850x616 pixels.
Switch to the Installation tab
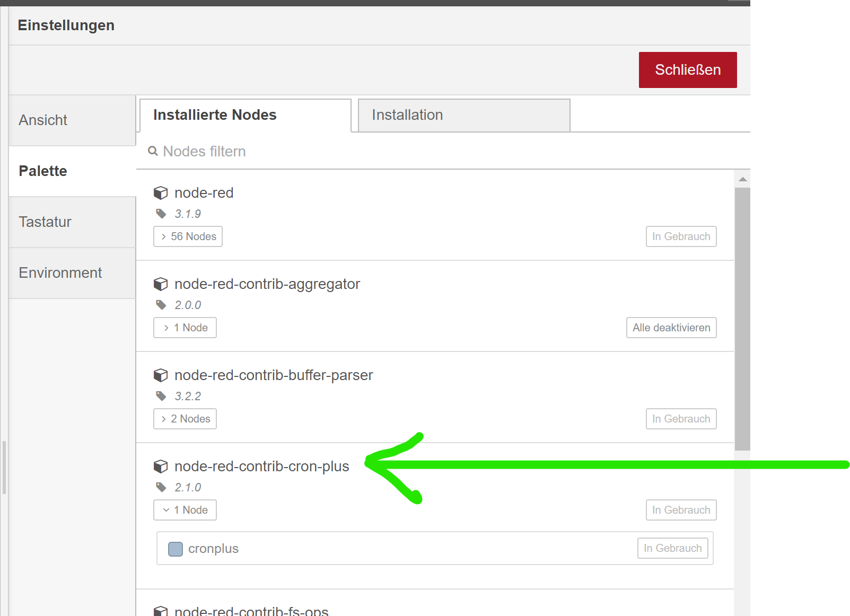point(464,115)
